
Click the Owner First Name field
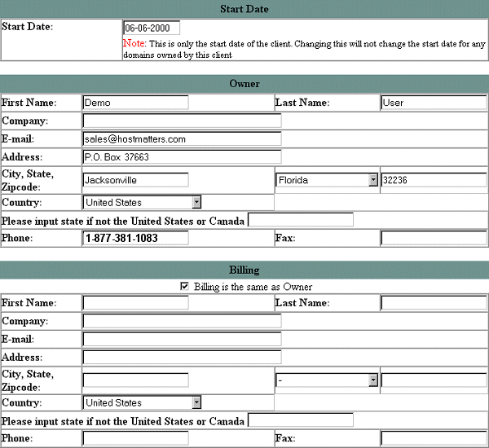click(x=135, y=103)
